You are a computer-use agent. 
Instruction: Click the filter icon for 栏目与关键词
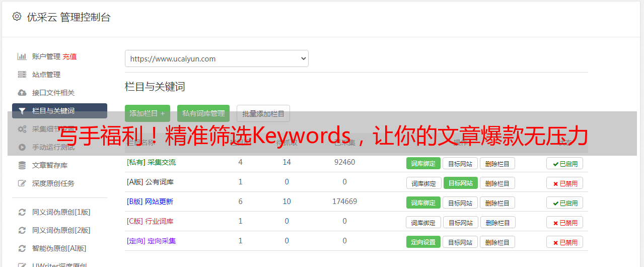[x=22, y=111]
